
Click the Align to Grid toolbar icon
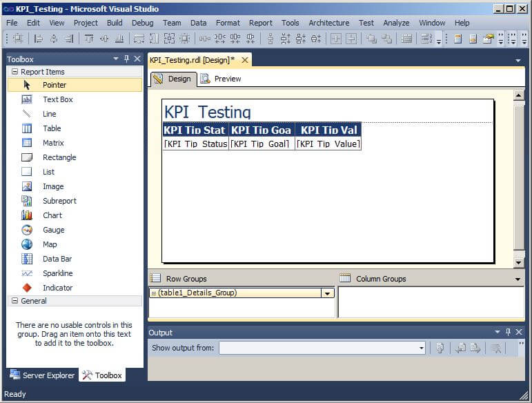[x=18, y=39]
